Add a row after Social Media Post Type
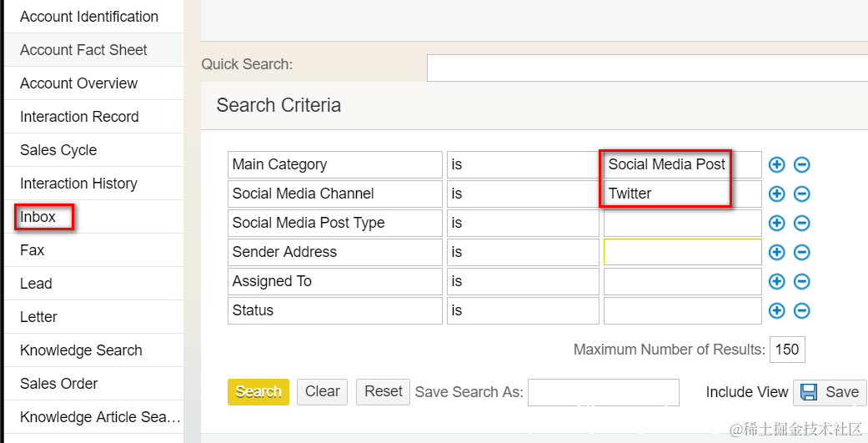Viewport: 868px width, 443px height. click(x=776, y=223)
